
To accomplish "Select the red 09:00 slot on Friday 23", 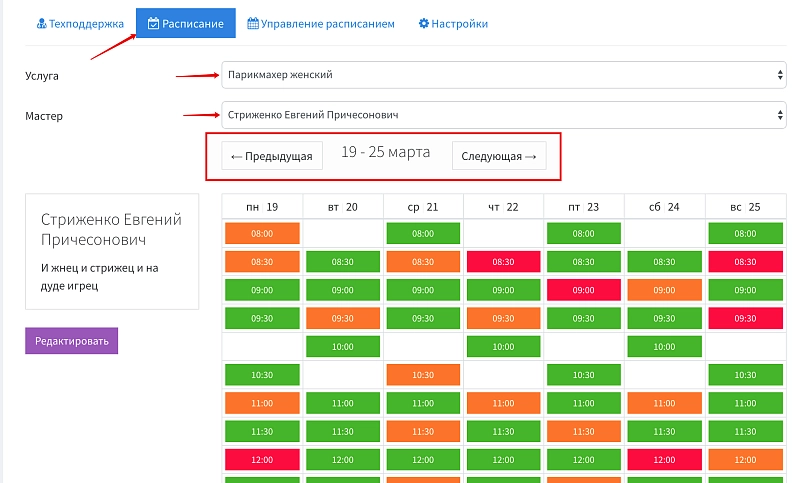I will pos(584,290).
